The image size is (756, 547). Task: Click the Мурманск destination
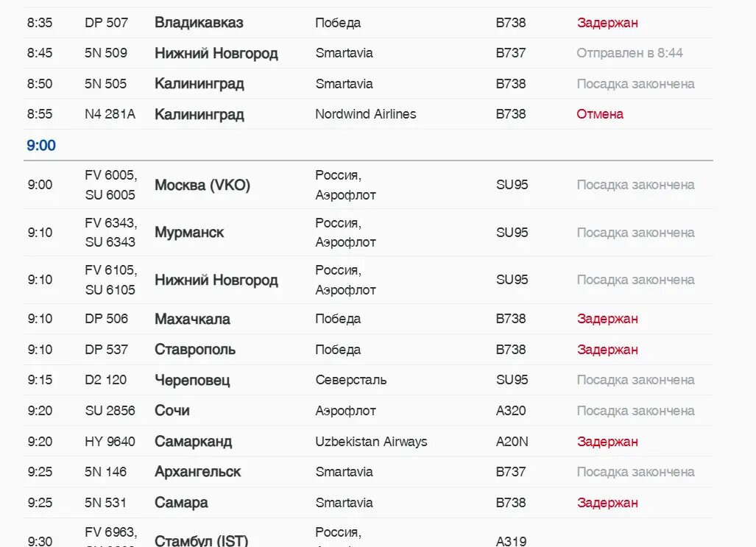point(189,233)
